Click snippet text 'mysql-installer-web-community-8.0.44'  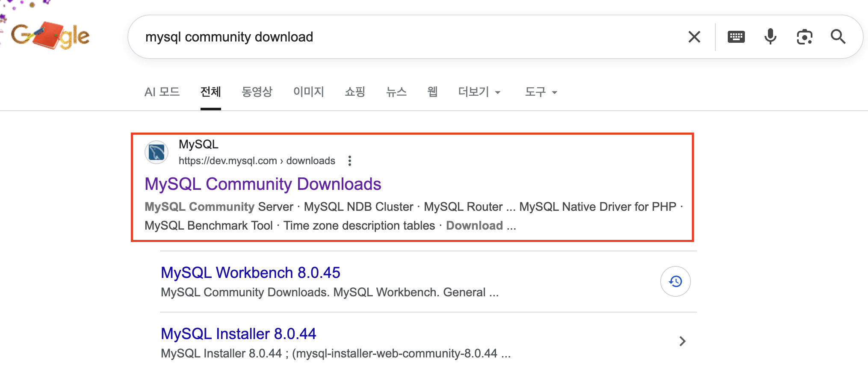click(396, 354)
